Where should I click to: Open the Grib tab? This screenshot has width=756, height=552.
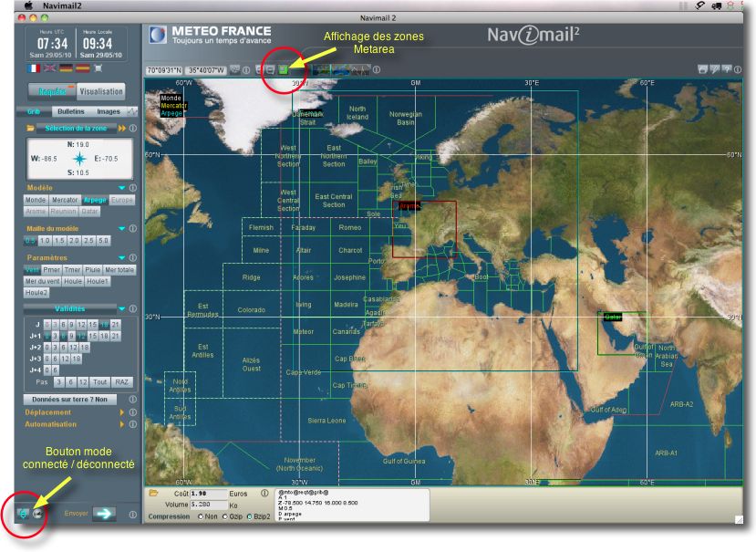point(34,111)
